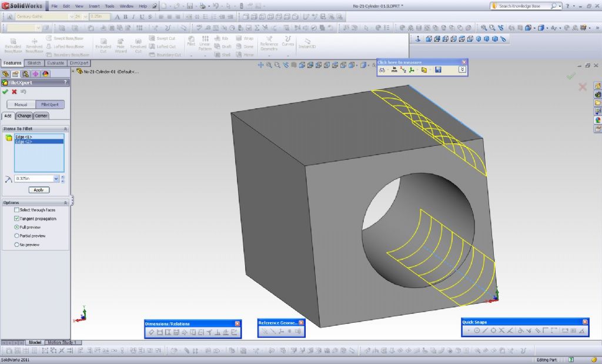Screen dimensions: 602x364
Task: Enable Select through faces checkbox
Action: [x=16, y=210]
